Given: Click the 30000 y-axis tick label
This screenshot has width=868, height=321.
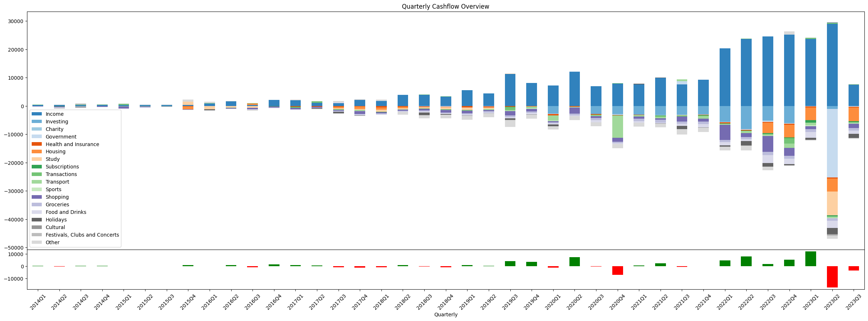Looking at the screenshot, I should point(15,21).
